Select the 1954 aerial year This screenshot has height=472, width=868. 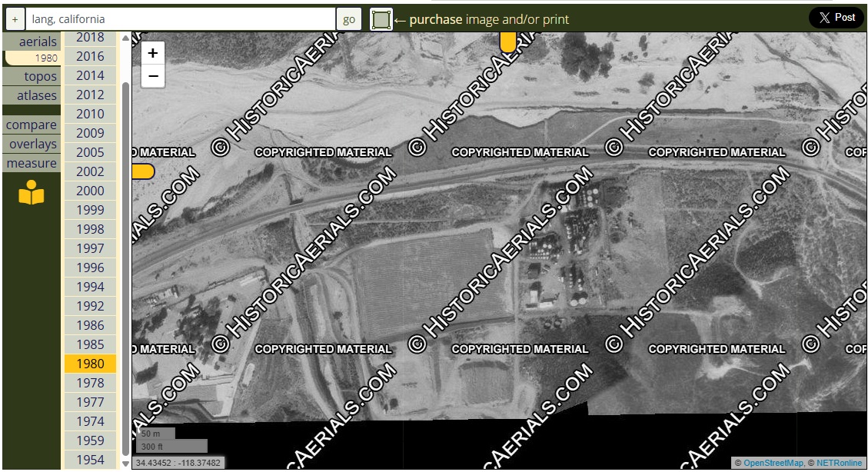pos(90,460)
